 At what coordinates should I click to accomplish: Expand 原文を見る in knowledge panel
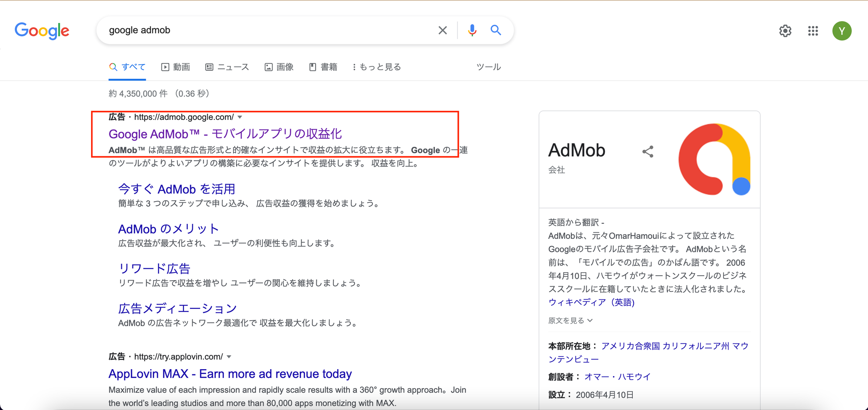tap(570, 321)
